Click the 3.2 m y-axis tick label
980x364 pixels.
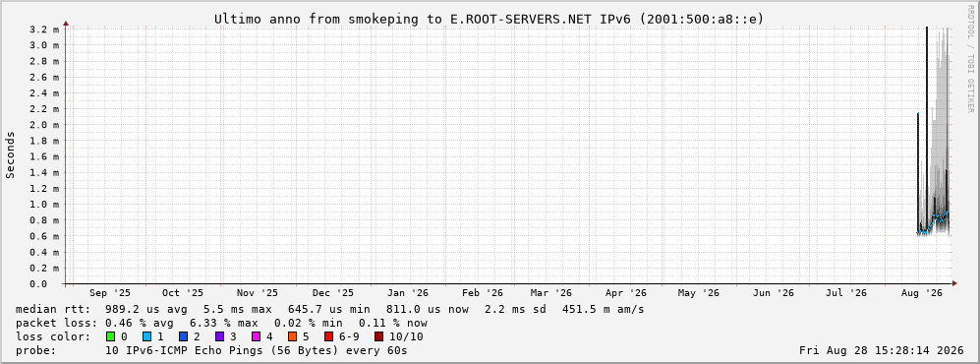coord(44,30)
